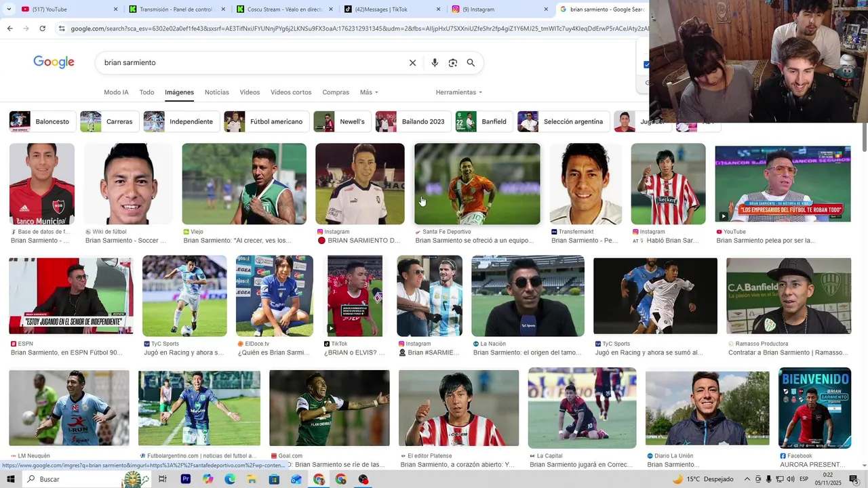
Task: Open the Transfermarkt portrait image
Action: pyautogui.click(x=586, y=184)
